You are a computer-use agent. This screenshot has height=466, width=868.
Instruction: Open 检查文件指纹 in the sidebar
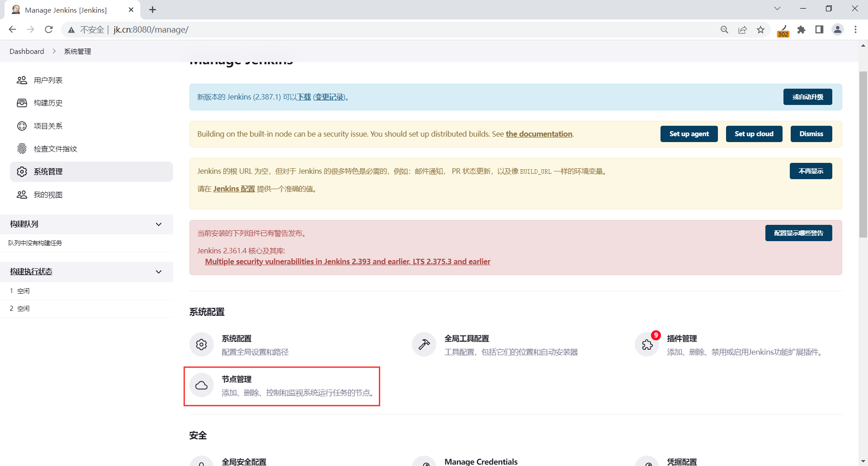(x=91, y=149)
